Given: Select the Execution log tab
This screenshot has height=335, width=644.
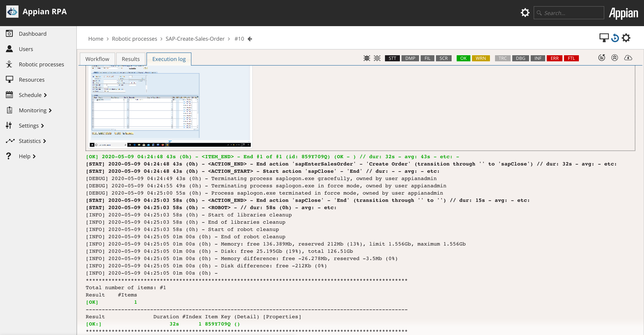Looking at the screenshot, I should click(169, 59).
